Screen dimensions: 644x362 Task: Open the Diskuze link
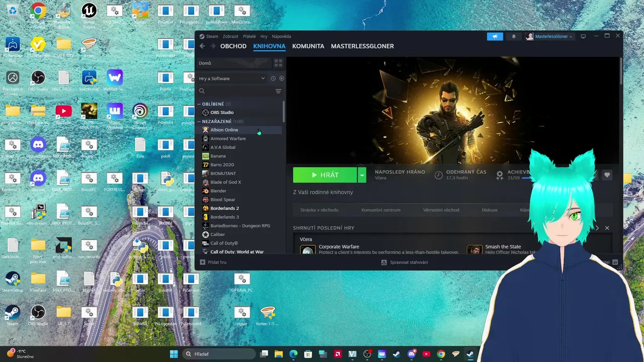coord(490,210)
